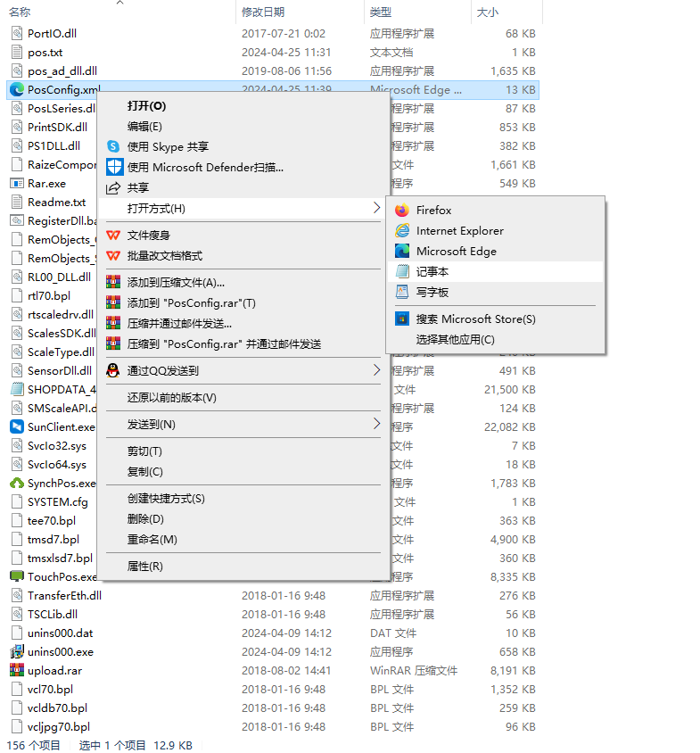Click WPS icon beside 批量改文档格式

pos(113,255)
